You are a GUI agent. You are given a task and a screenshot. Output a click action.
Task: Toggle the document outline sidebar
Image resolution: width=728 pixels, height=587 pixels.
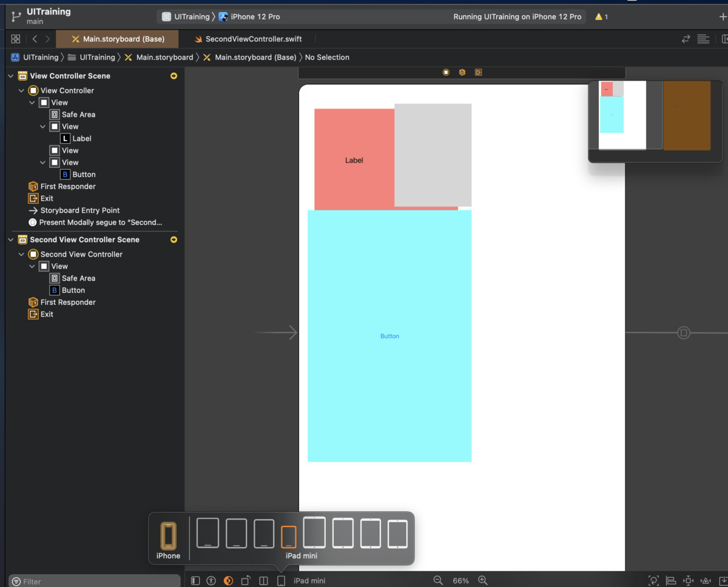click(195, 580)
